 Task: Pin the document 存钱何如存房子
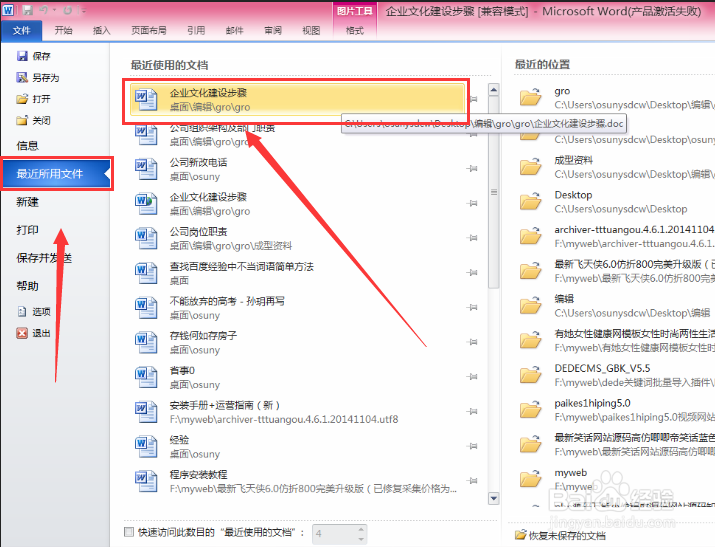472,342
